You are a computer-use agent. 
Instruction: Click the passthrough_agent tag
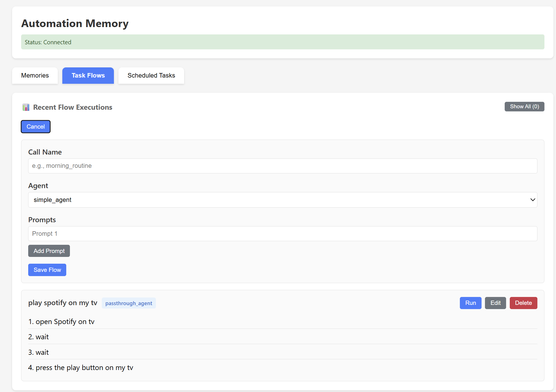(x=129, y=303)
